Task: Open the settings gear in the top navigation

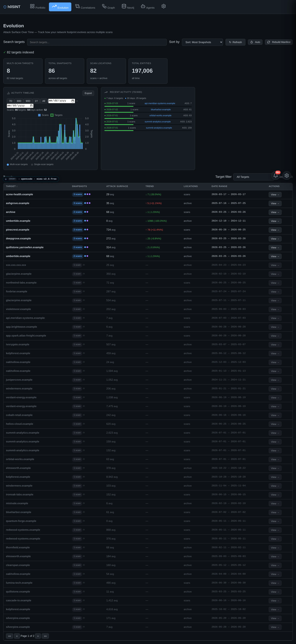Action: click(164, 6)
